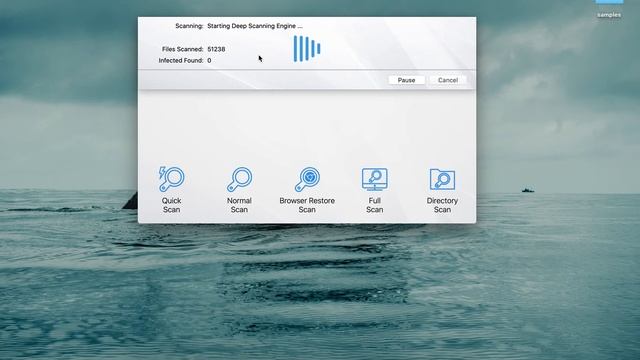Image resolution: width=640 pixels, height=360 pixels.
Task: Begin a Full Scan
Action: (x=374, y=190)
